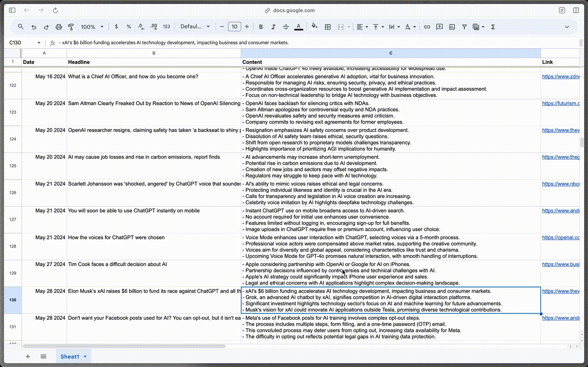The height and width of the screenshot is (367, 588).
Task: Click the font size input field
Action: click(234, 27)
